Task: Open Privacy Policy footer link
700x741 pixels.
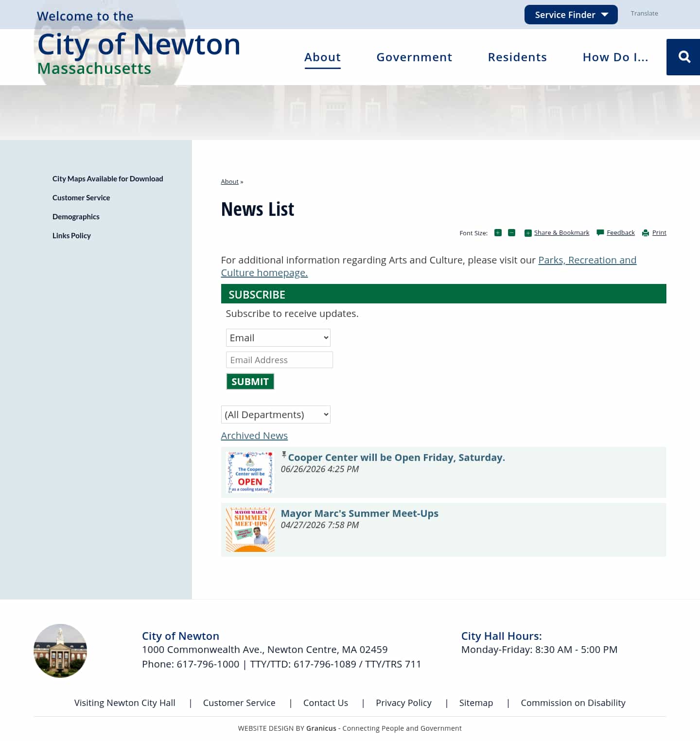Action: (x=403, y=703)
